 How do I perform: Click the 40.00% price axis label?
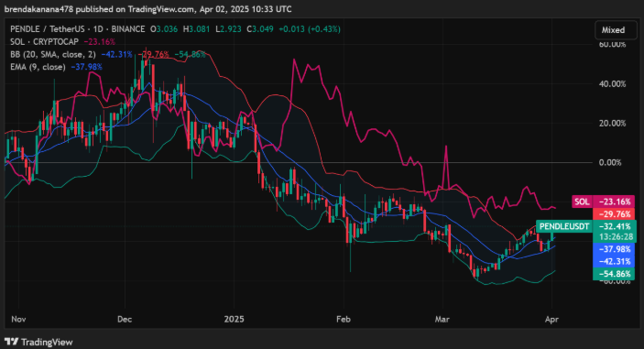[612, 84]
